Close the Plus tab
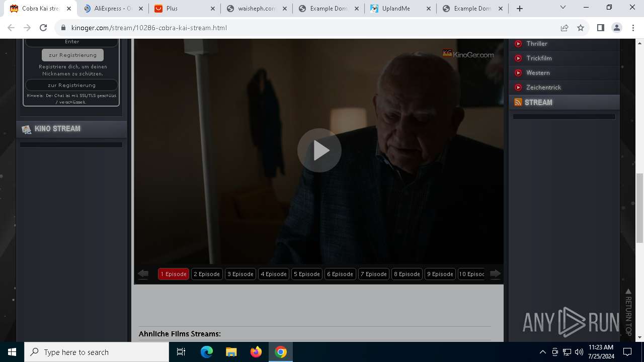The height and width of the screenshot is (362, 644). click(212, 9)
